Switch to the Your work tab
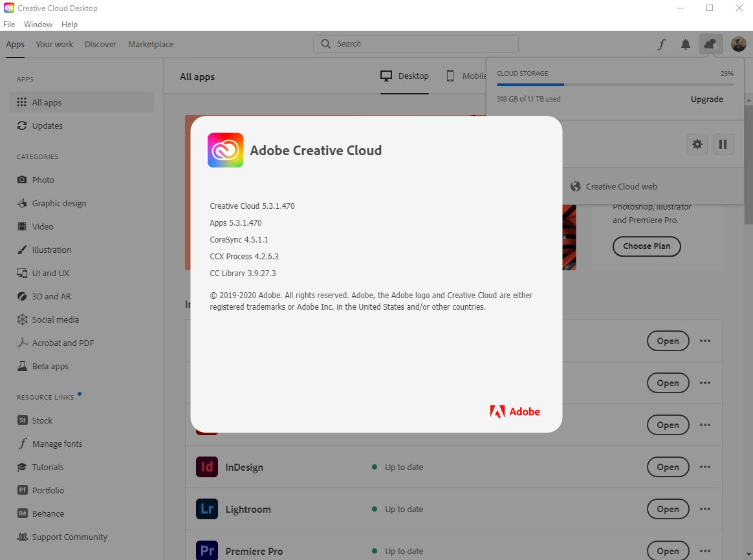The image size is (753, 560). pyautogui.click(x=54, y=44)
